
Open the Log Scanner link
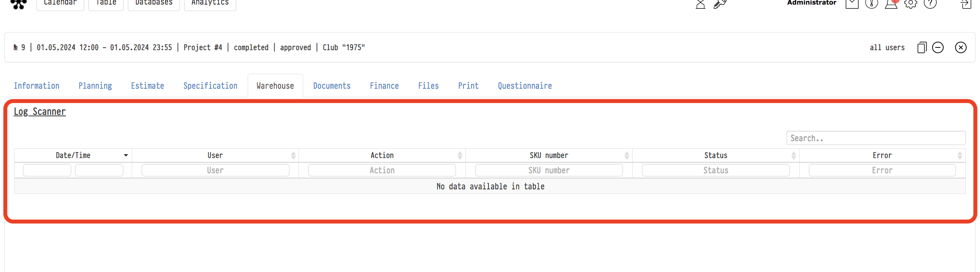[40, 112]
